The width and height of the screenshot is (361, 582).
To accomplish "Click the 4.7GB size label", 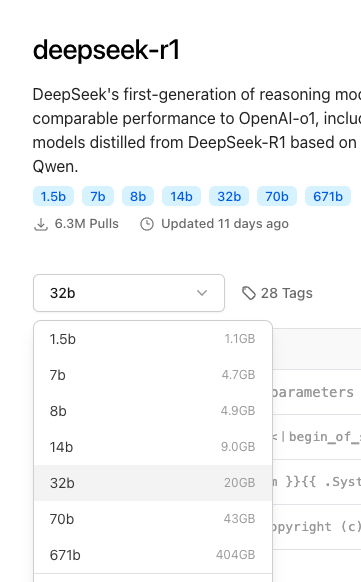I will 239,375.
